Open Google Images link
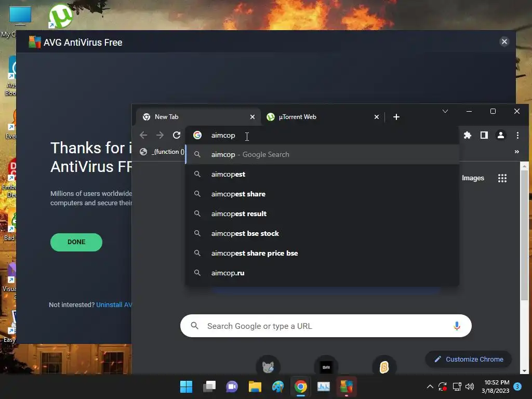Viewport: 532px width, 399px height. [x=473, y=178]
